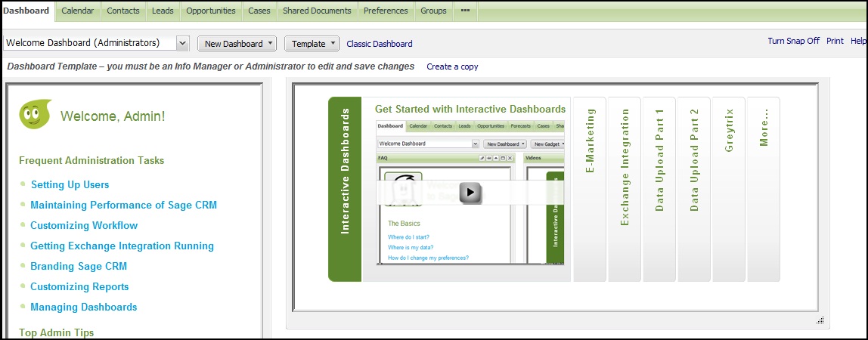
Task: Open the Shared Documents tab
Action: tap(318, 11)
